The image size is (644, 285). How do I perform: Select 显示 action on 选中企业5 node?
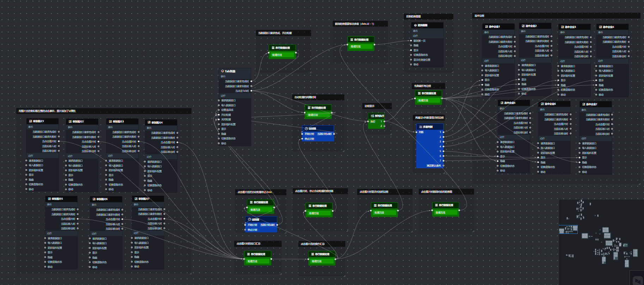(x=503, y=156)
